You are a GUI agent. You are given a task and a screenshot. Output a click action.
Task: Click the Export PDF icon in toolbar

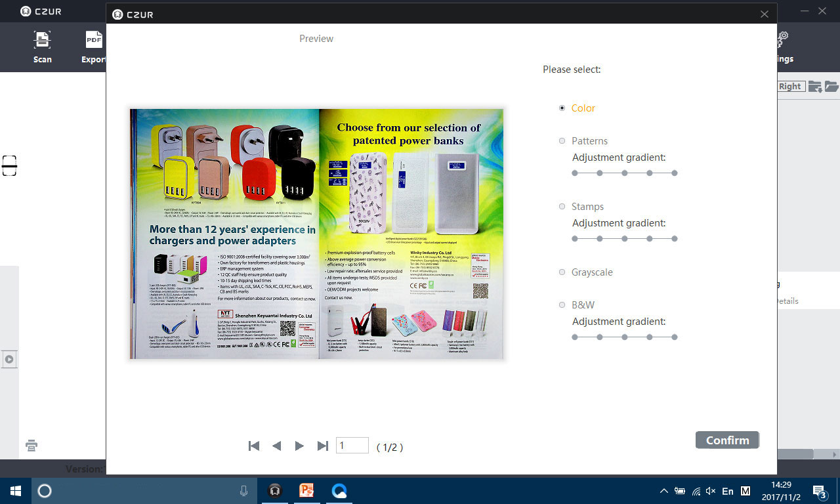coord(95,40)
